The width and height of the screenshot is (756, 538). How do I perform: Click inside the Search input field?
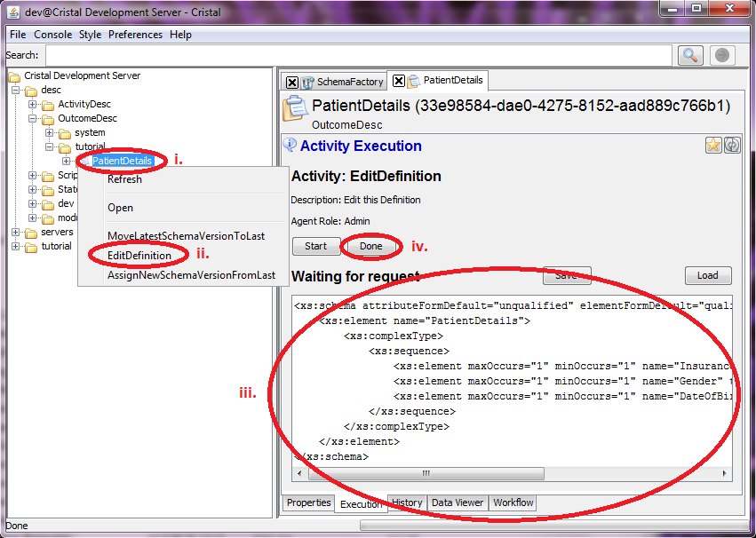click(x=358, y=55)
